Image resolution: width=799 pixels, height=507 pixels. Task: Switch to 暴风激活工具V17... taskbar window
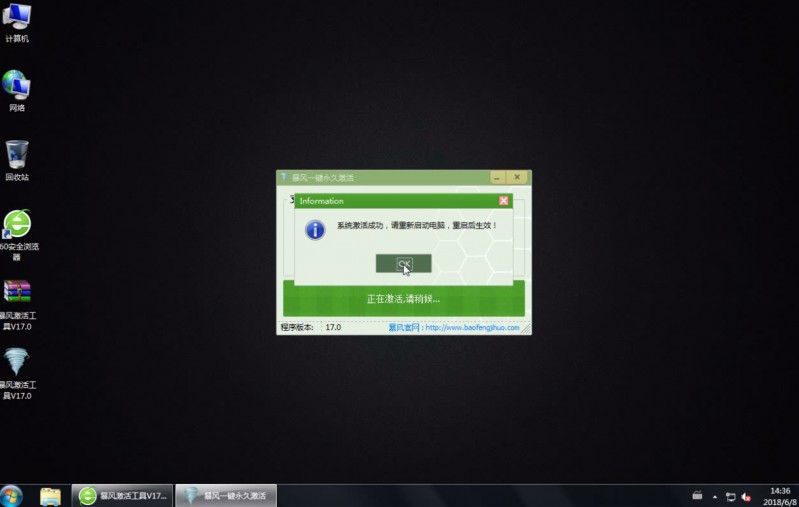[x=122, y=496]
